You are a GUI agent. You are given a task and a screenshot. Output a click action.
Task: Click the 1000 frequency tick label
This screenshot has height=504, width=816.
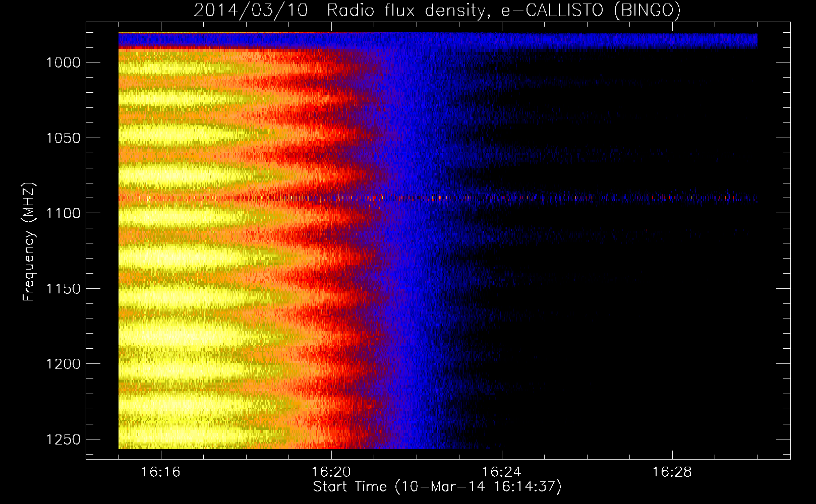pyautogui.click(x=64, y=62)
